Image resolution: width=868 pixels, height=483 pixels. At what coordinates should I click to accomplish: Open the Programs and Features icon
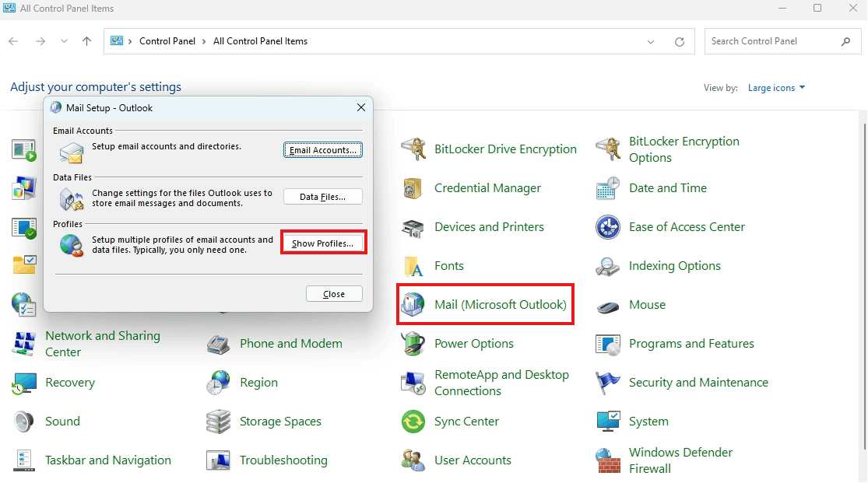coord(608,344)
